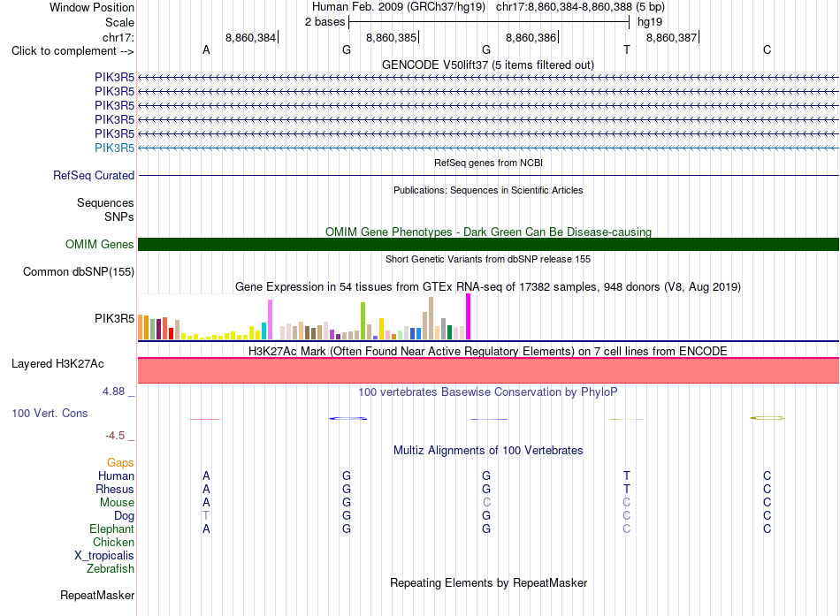The width and height of the screenshot is (840, 616).
Task: Click the 4.88 conservation scale value
Action: click(113, 392)
